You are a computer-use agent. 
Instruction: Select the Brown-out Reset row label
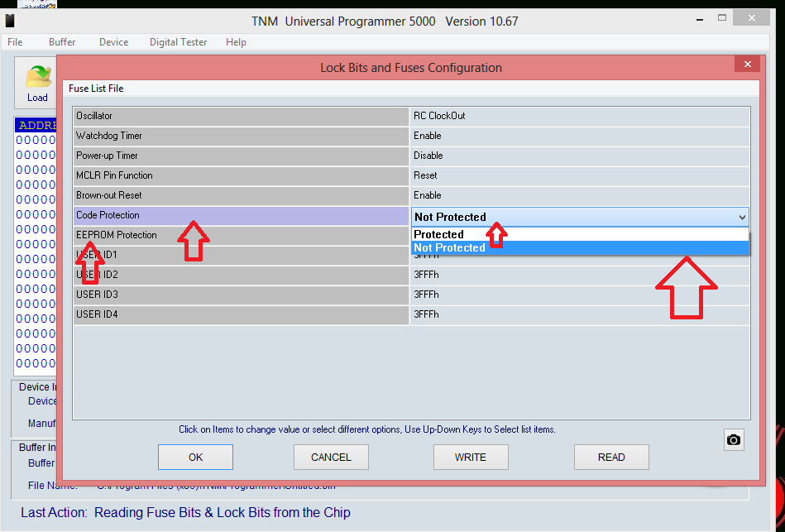coord(241,195)
